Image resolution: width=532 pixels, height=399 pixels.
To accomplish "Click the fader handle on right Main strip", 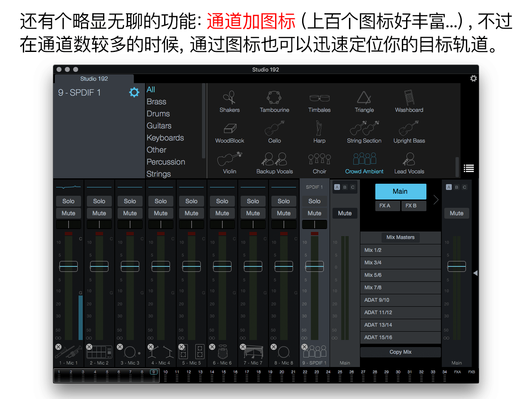I will coord(456,266).
